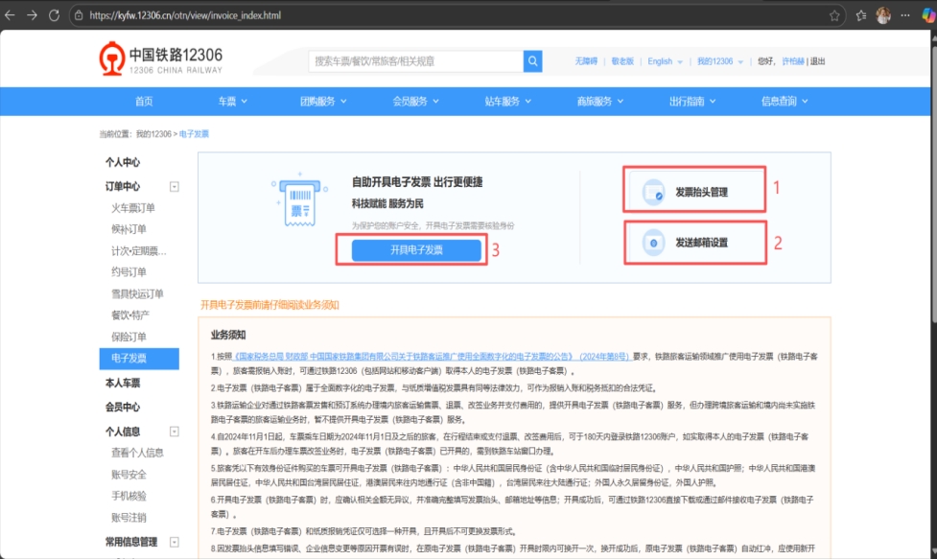The width and height of the screenshot is (937, 560).
Task: Click the orange 开具电子发票前请仔细阅读业务须知 text
Action: 269,305
